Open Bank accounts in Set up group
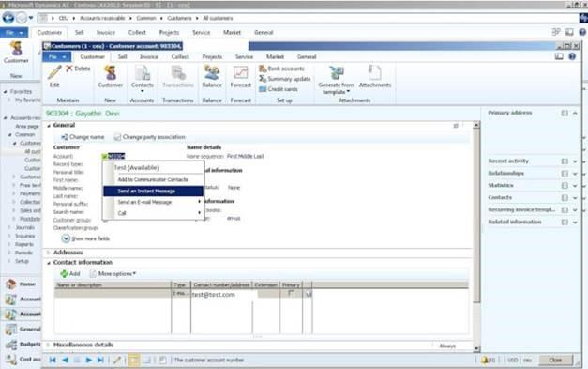 [281, 69]
